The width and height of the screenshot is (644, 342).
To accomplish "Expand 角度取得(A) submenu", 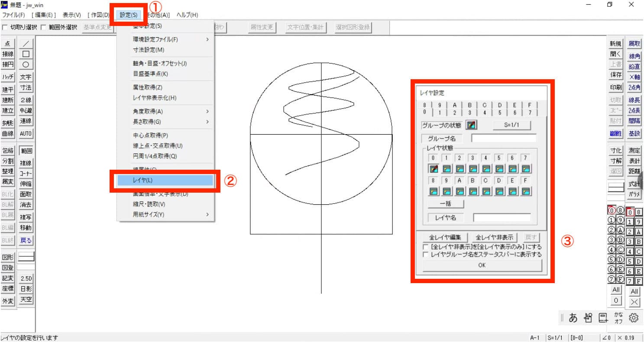I will click(165, 111).
